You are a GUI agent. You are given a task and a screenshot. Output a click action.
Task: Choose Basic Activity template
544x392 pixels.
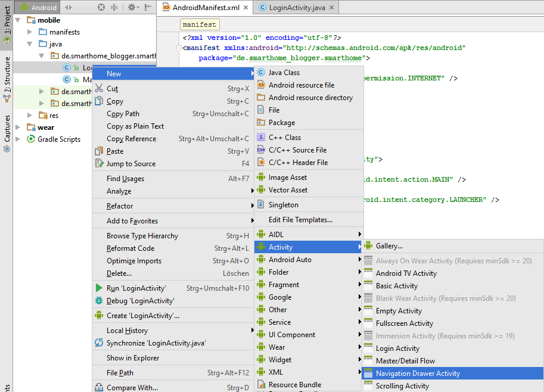[x=452, y=285]
